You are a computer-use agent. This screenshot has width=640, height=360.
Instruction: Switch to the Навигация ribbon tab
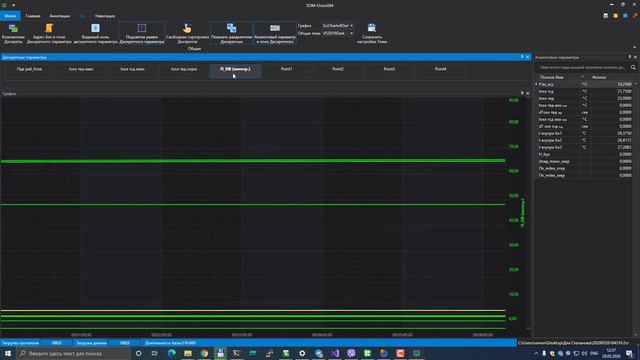click(x=105, y=16)
